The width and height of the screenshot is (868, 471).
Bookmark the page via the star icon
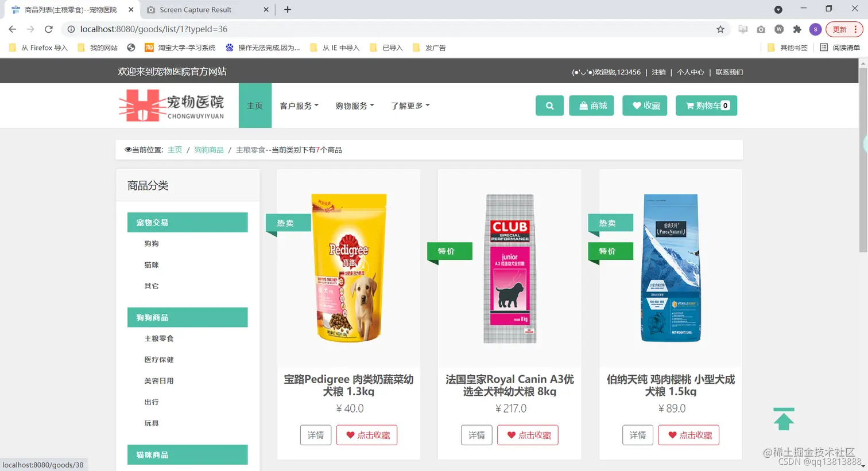pyautogui.click(x=720, y=29)
